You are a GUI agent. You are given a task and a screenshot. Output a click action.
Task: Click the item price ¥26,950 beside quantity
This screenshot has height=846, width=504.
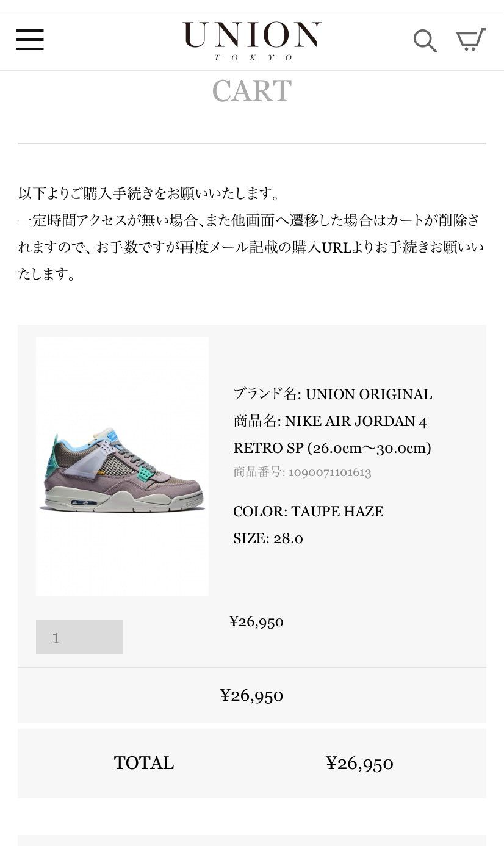(x=256, y=622)
